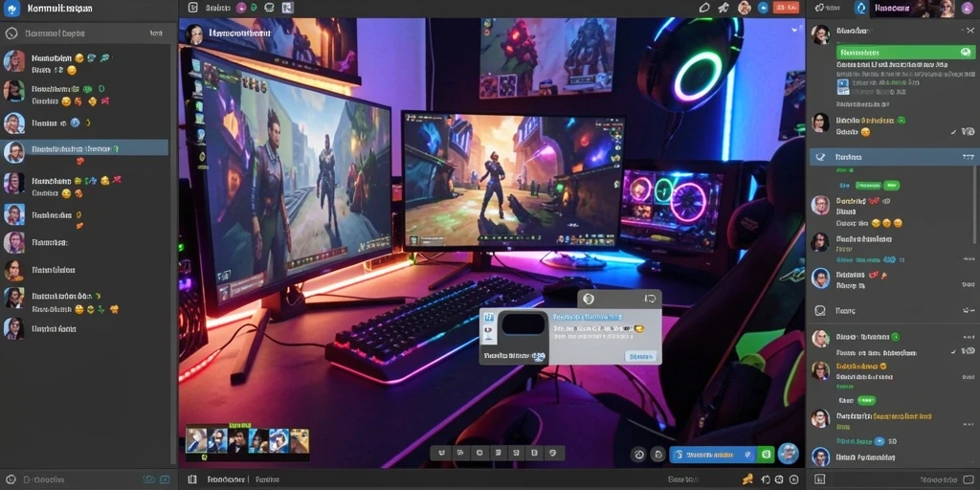The width and height of the screenshot is (980, 490).
Task: Click the blue button at popup's bottom right
Action: click(640, 356)
